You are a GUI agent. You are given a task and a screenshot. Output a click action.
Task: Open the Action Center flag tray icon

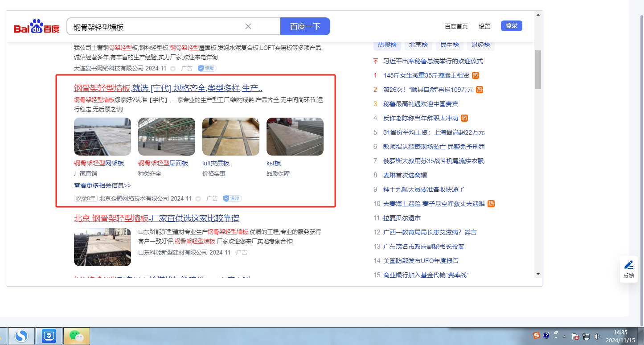(x=575, y=337)
